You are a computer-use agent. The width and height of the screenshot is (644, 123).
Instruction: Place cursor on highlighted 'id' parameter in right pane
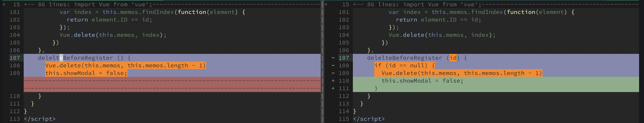coord(453,58)
